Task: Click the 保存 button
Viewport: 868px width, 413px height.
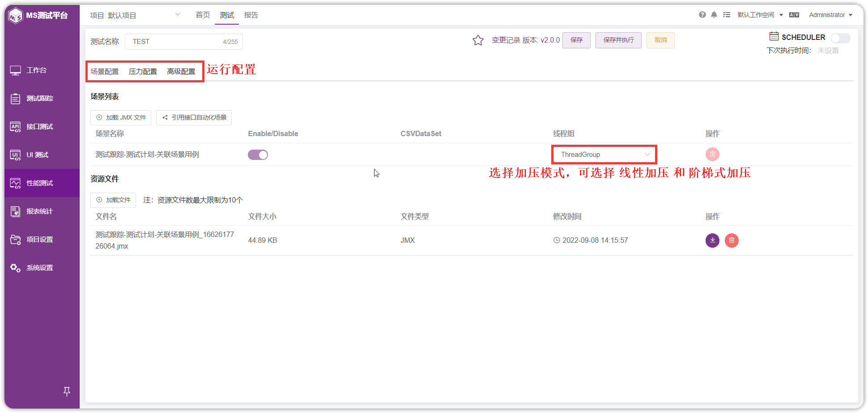Action: pyautogui.click(x=576, y=40)
